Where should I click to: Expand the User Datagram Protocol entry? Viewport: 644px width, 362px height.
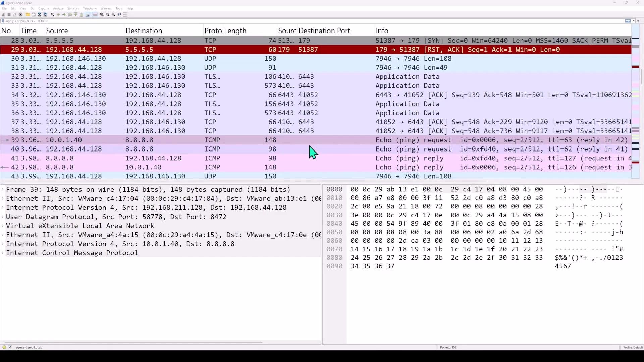[x=3, y=217]
